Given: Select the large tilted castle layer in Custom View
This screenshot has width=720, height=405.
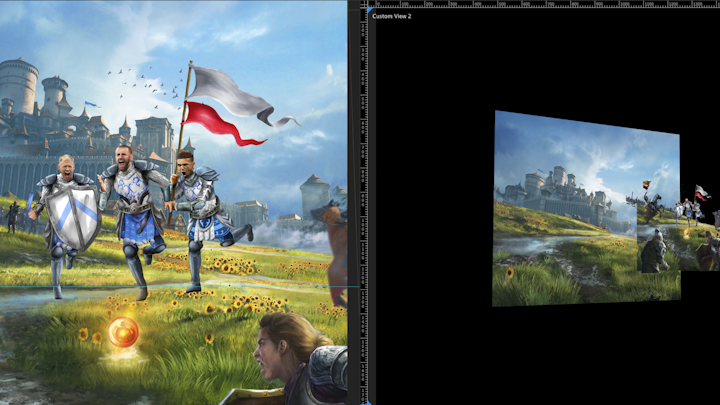Looking at the screenshot, I should point(560,200).
